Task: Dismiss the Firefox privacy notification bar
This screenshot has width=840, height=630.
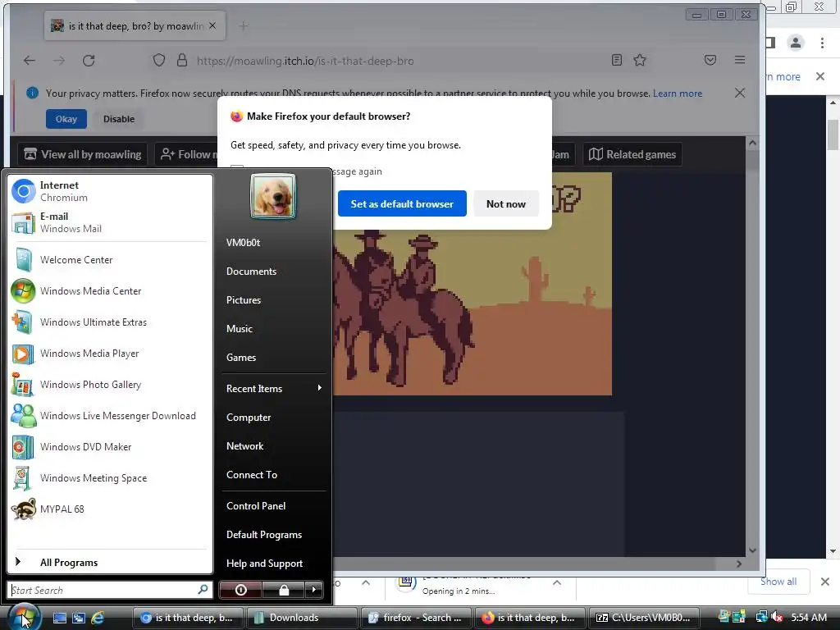Action: tap(740, 94)
